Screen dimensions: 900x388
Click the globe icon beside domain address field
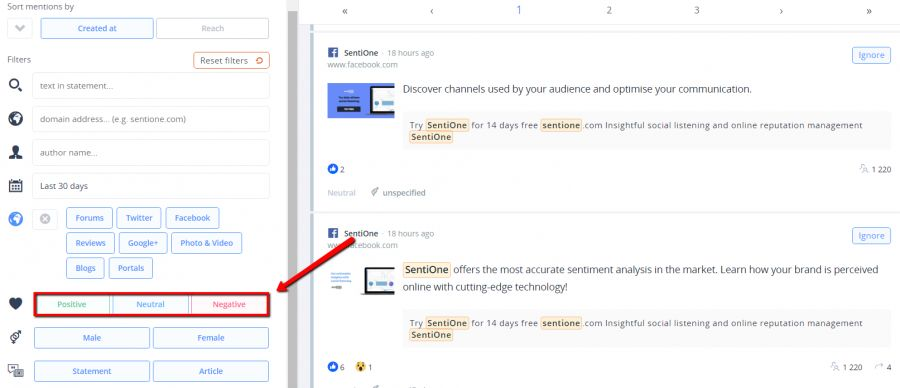click(x=15, y=119)
